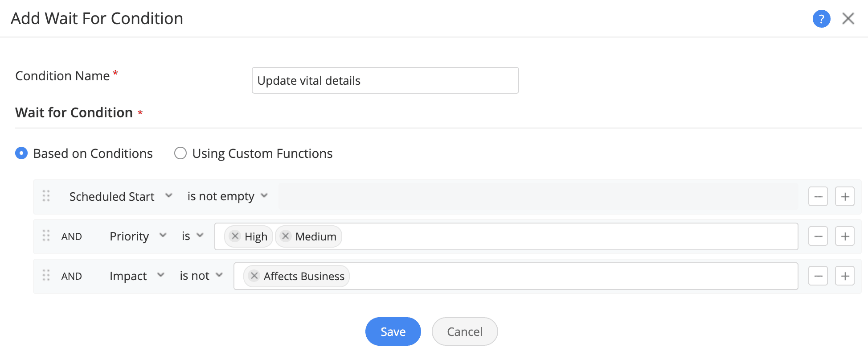Image resolution: width=868 pixels, height=356 pixels.
Task: Open the Scheduled Start field dropdown
Action: click(120, 196)
